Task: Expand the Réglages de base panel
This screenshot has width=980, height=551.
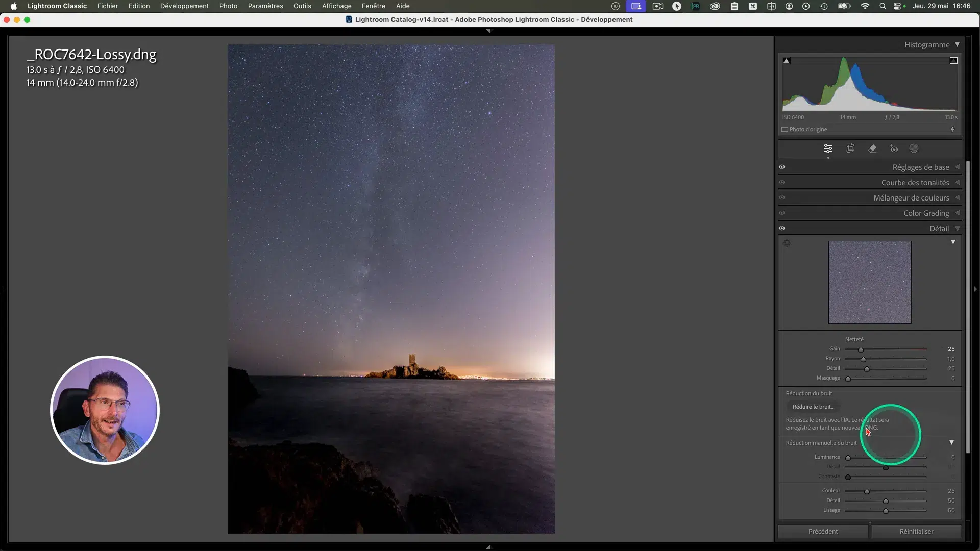Action: pyautogui.click(x=958, y=167)
